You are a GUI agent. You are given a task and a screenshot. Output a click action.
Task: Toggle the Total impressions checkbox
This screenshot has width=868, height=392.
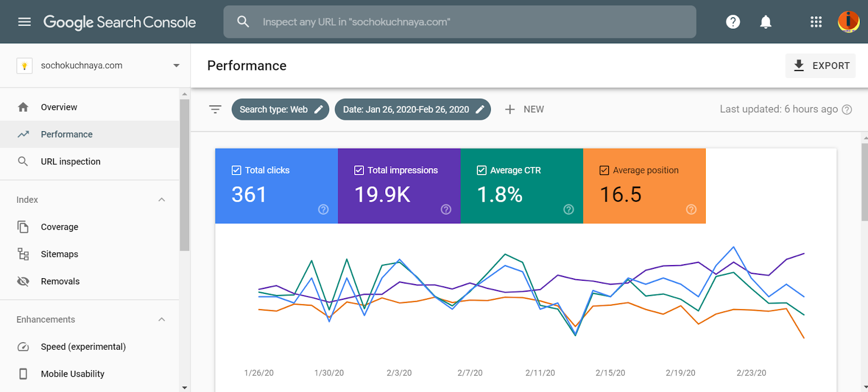click(359, 170)
